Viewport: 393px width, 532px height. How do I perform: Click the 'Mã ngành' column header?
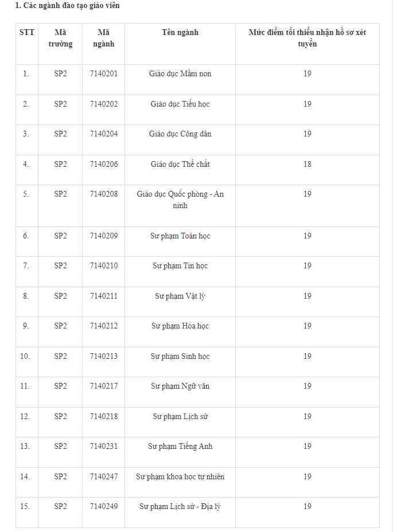coord(103,38)
